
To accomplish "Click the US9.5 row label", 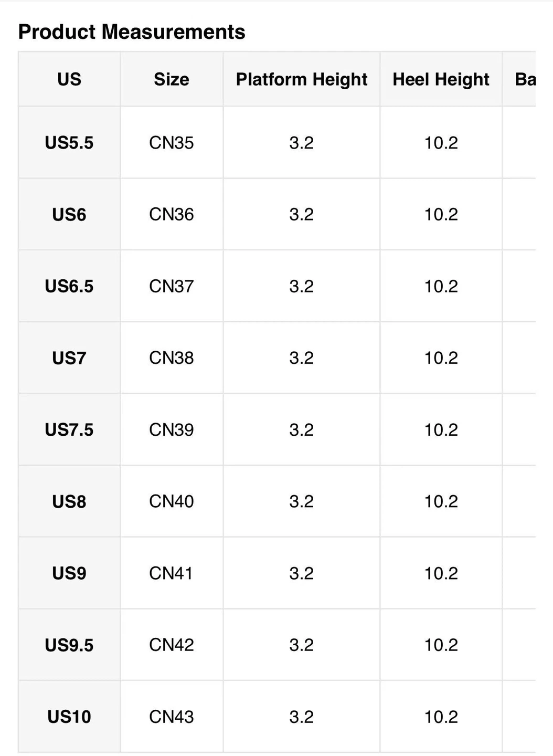I will click(69, 645).
